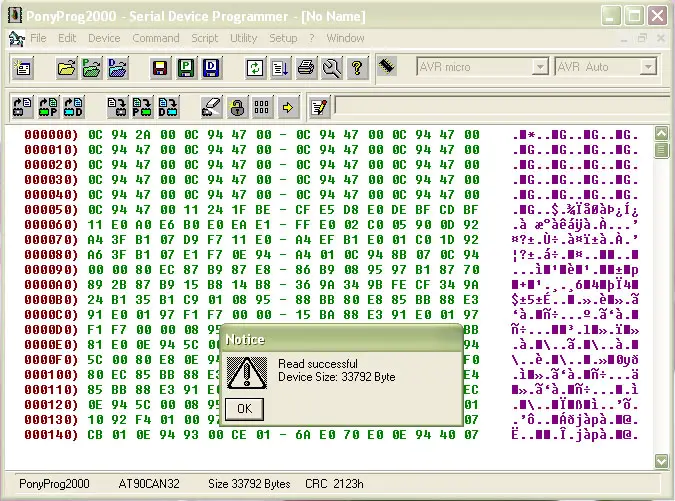Click OK in the Notice dialog
Screen dimensions: 675x501
245,408
